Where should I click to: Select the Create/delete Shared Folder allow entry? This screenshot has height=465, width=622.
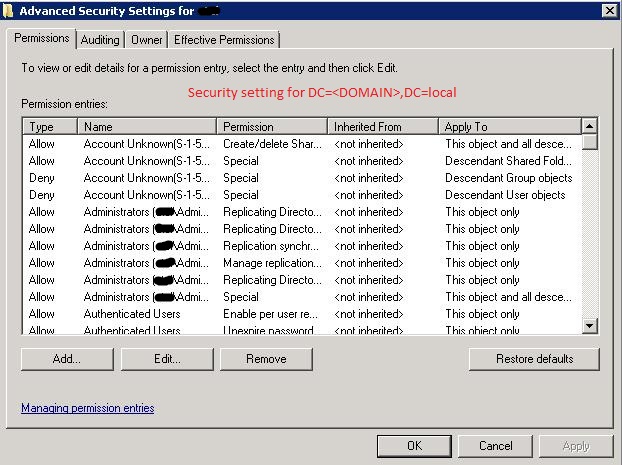[270, 144]
